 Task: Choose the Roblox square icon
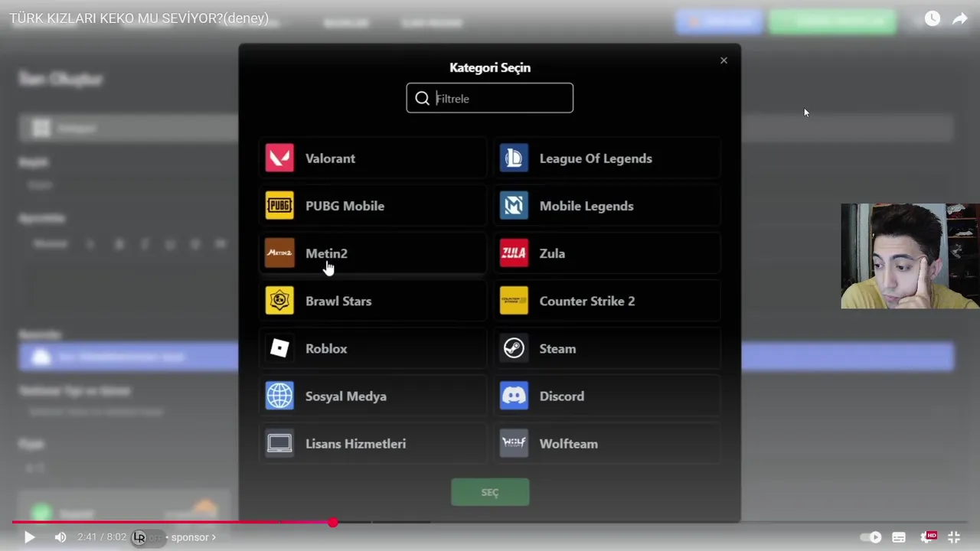tap(279, 348)
